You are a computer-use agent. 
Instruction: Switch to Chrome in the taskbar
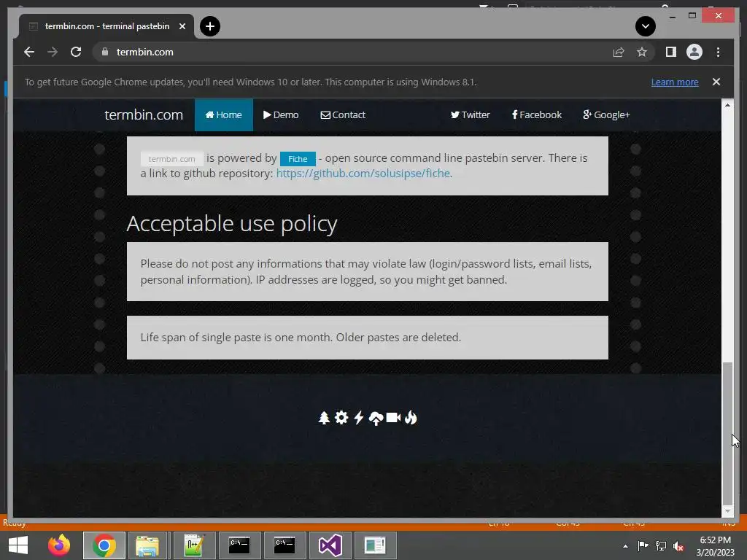[104, 545]
